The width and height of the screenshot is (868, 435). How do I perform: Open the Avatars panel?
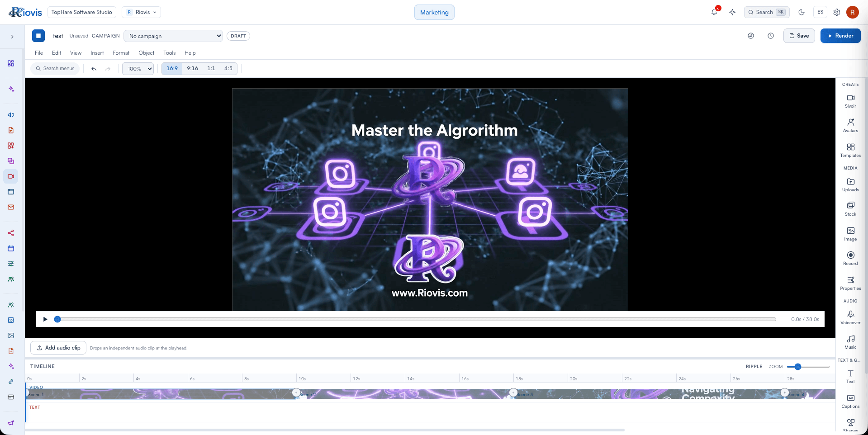(850, 125)
